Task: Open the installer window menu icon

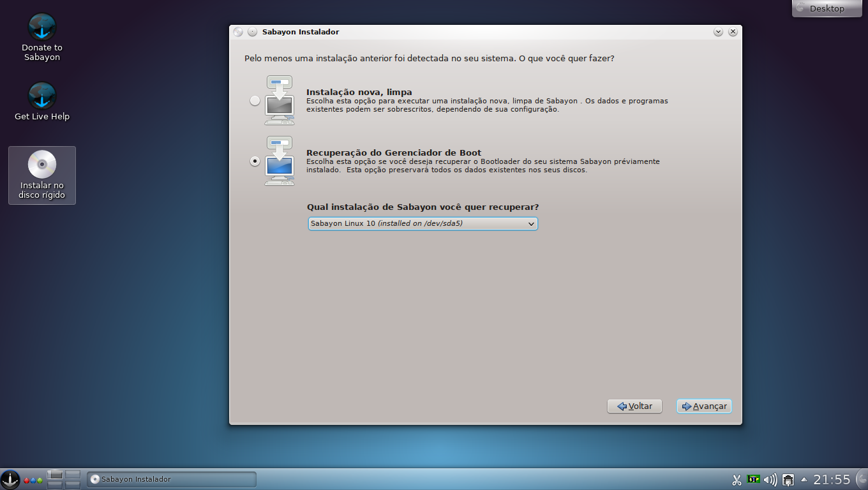Action: pyautogui.click(x=238, y=32)
